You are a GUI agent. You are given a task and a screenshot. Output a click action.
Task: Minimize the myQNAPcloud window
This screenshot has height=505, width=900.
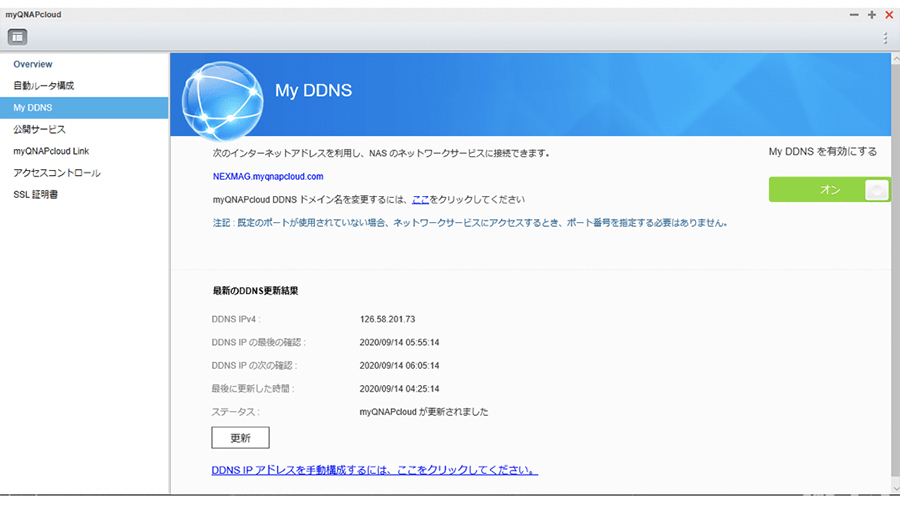point(854,15)
